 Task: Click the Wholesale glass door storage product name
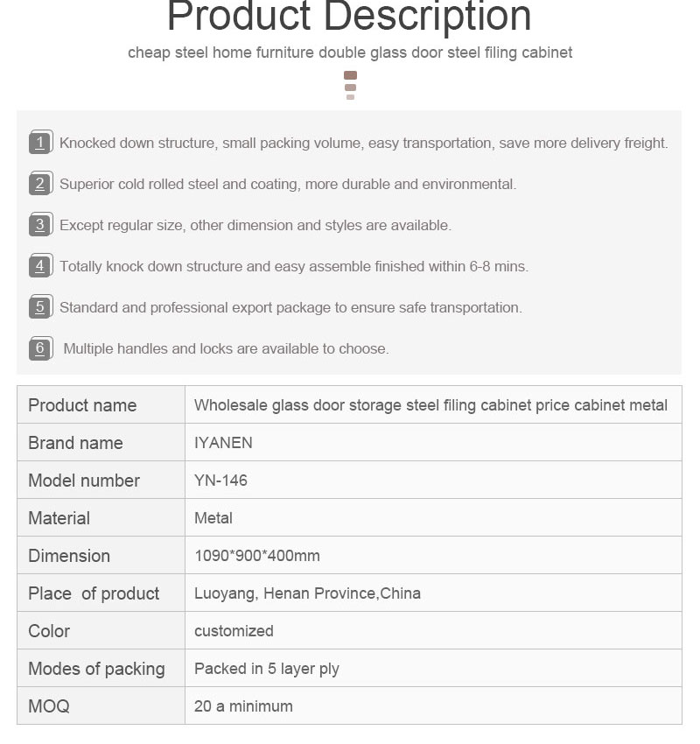pos(430,405)
